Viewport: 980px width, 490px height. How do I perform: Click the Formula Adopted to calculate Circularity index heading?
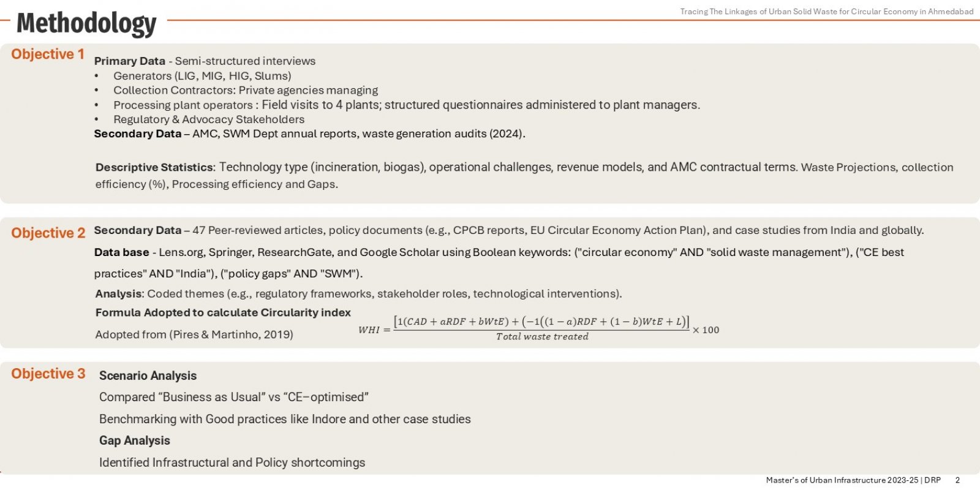point(223,312)
